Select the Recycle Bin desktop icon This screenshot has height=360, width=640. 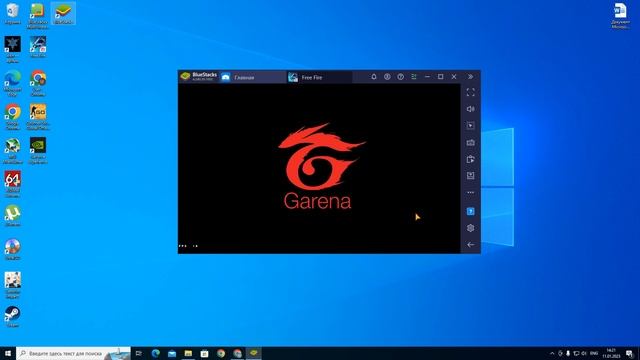click(x=13, y=14)
